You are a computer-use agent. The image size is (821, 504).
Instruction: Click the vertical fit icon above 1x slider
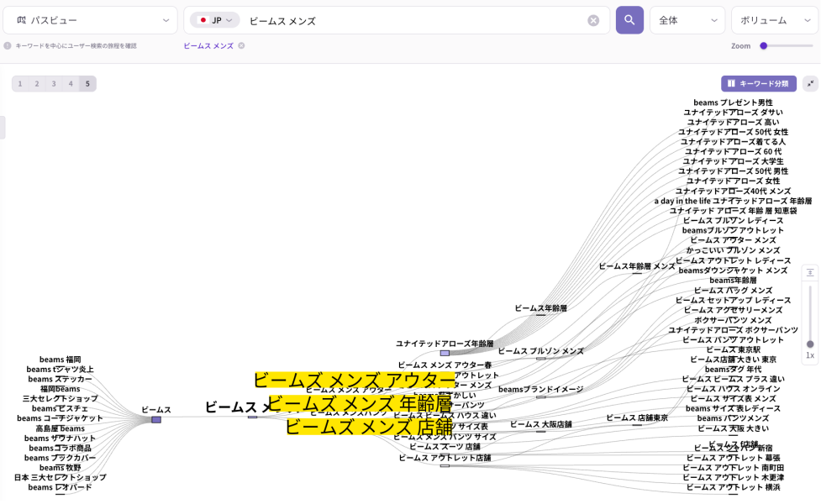click(x=810, y=273)
